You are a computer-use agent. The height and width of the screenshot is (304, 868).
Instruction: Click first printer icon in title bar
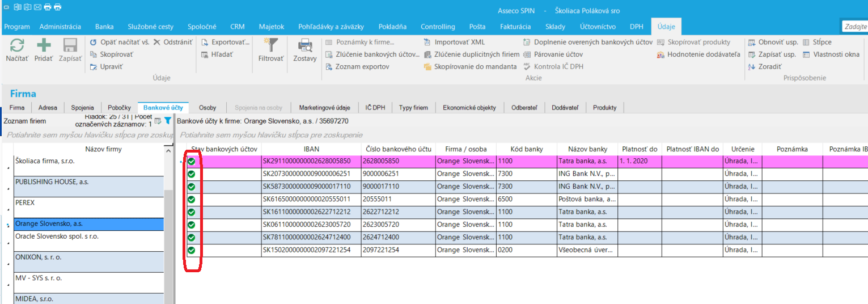pos(48,7)
